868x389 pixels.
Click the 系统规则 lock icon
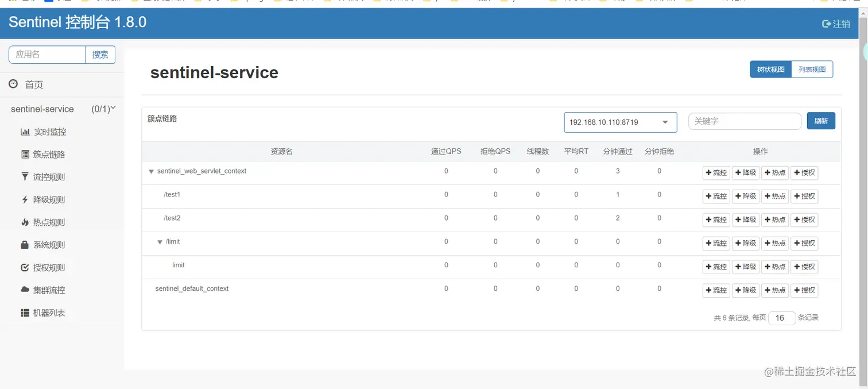tap(25, 244)
